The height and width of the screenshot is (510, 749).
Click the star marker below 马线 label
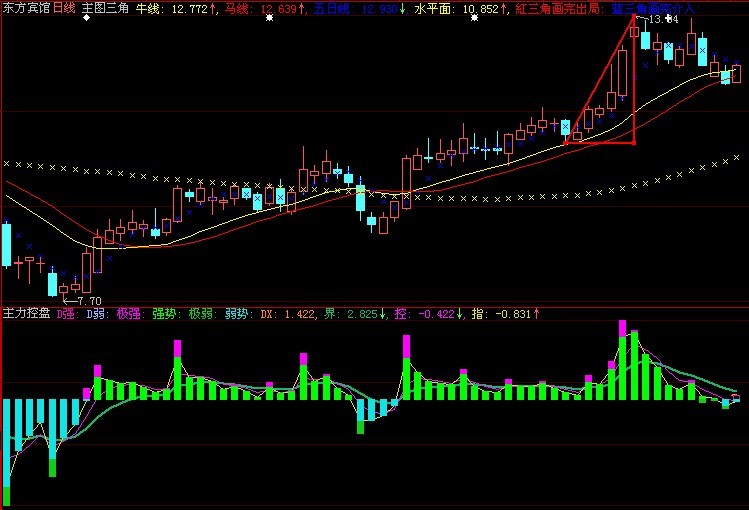click(x=269, y=18)
